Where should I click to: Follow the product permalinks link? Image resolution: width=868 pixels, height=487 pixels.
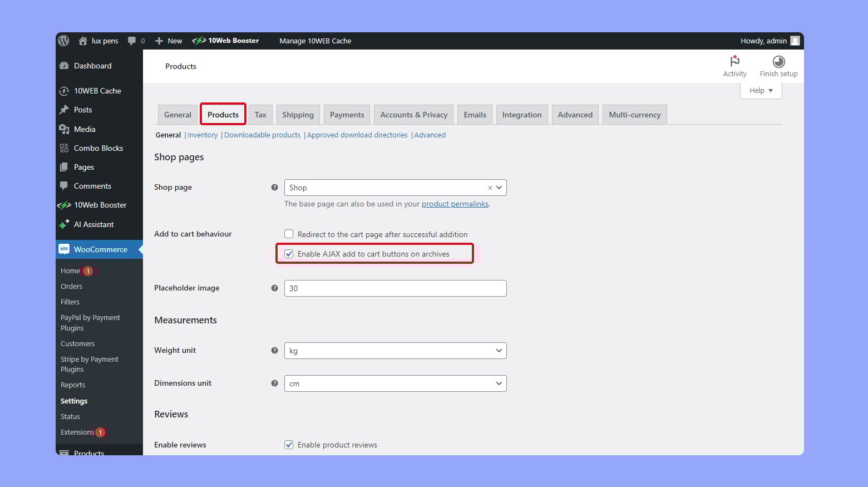455,204
